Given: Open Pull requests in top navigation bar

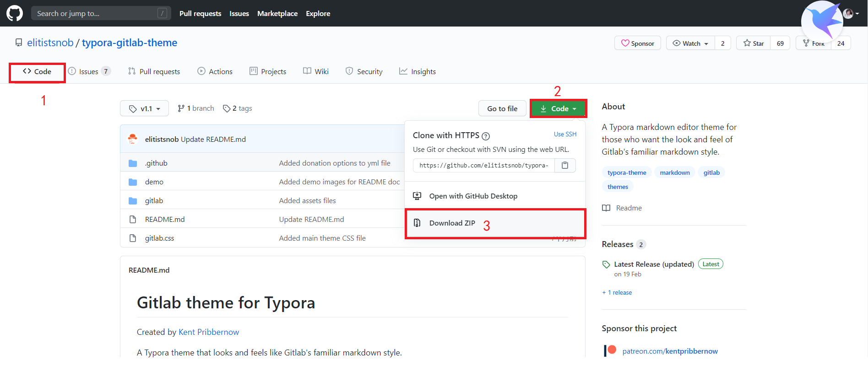Looking at the screenshot, I should (x=200, y=13).
